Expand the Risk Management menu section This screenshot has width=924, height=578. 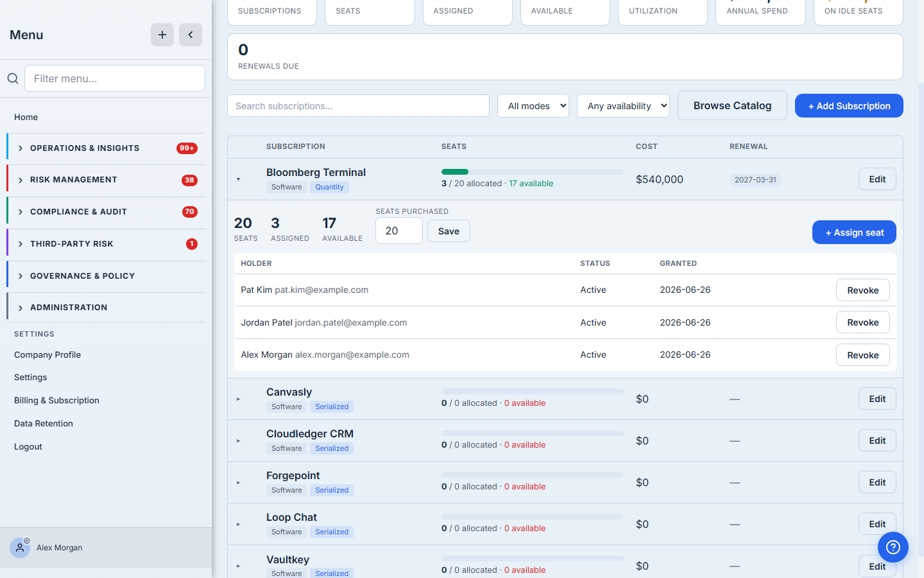[x=106, y=180]
